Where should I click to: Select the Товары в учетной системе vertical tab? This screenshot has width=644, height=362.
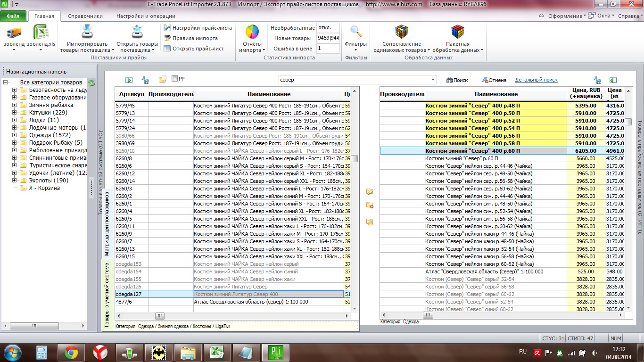tap(107, 295)
